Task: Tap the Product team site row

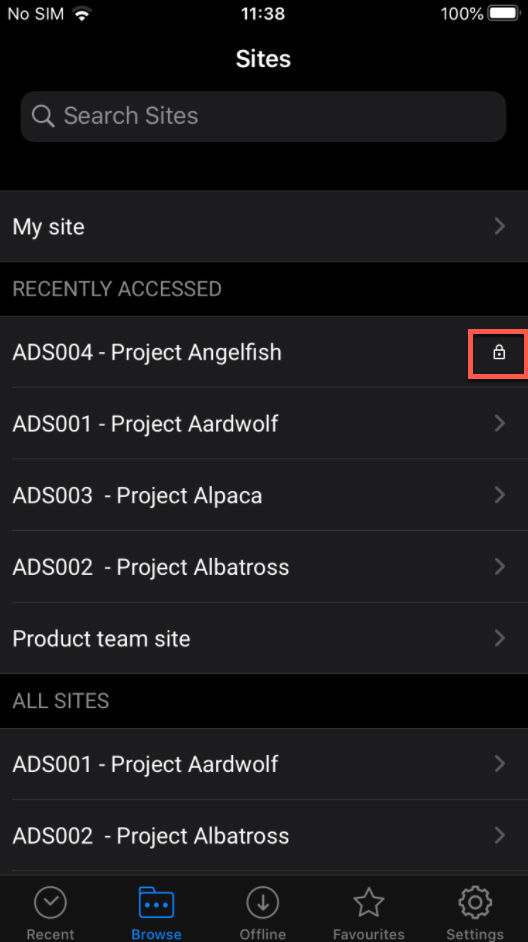Action: click(x=264, y=638)
